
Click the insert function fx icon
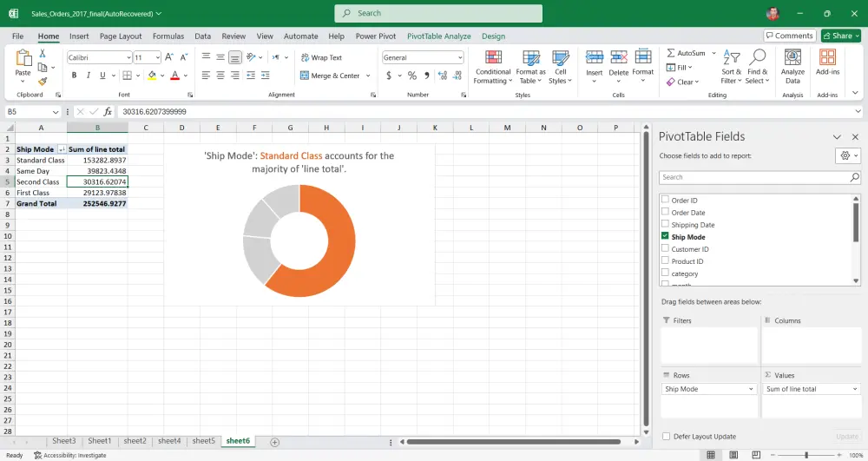[x=108, y=112]
